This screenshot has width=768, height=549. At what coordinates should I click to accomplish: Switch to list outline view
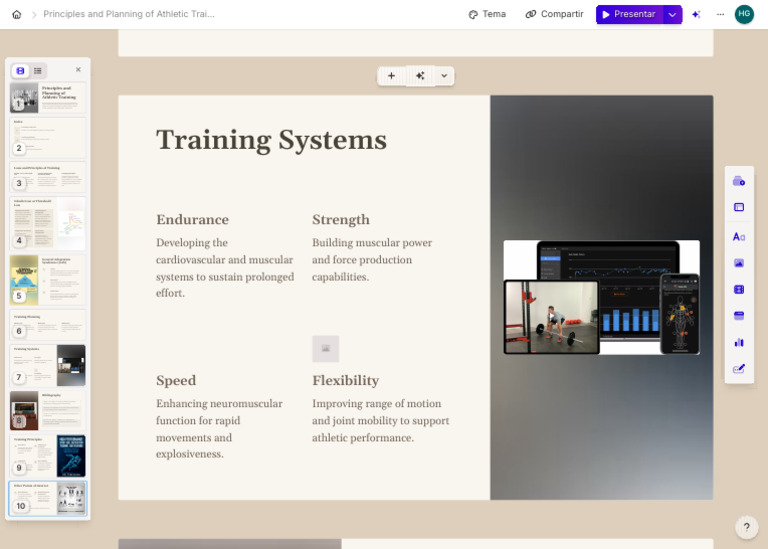38,71
